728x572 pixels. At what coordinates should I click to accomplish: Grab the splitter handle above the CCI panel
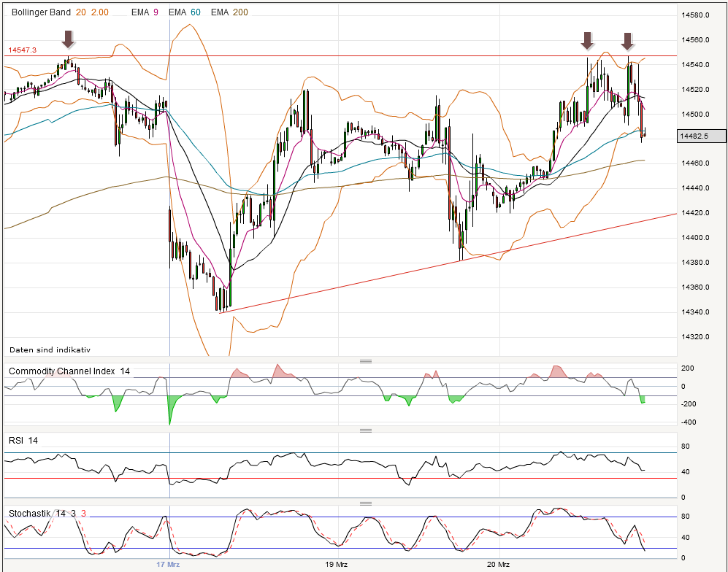coord(366,361)
